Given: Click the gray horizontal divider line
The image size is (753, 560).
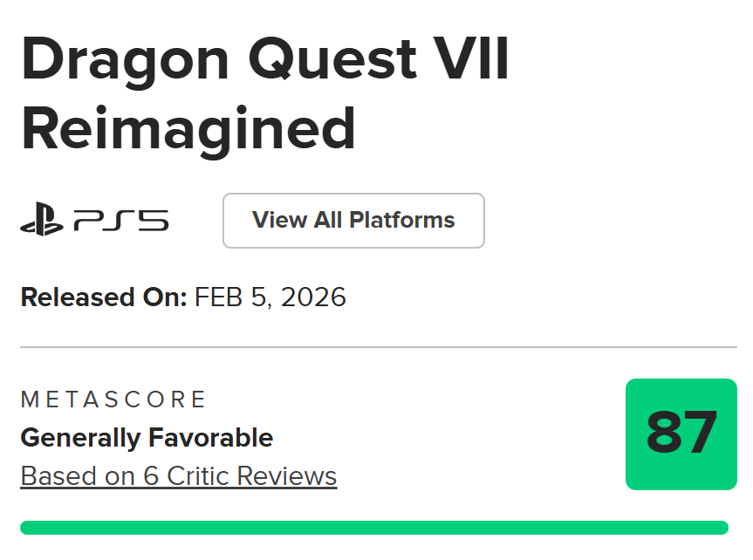Looking at the screenshot, I should 378,347.
